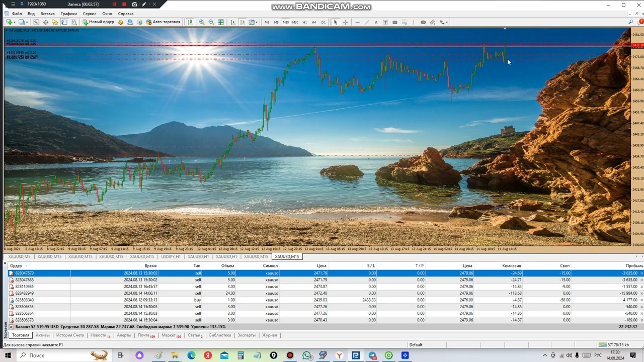Open the Сервис menu

click(90, 14)
